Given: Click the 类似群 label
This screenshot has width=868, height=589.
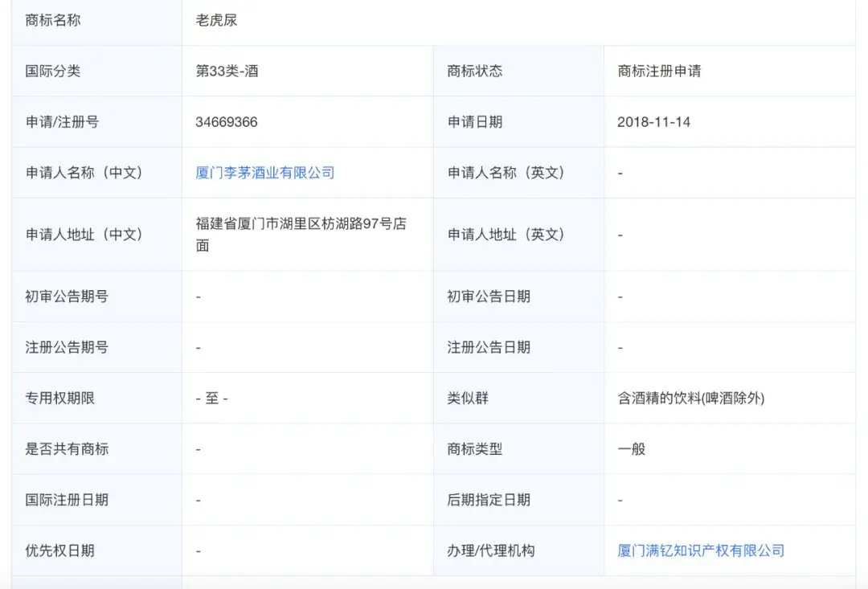Looking at the screenshot, I should pos(468,399).
